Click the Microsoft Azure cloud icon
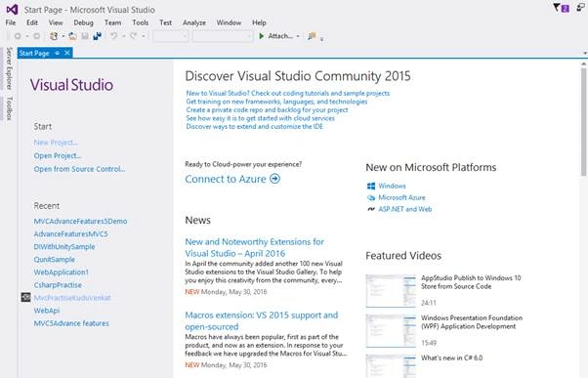This screenshot has height=378, width=588. (x=371, y=197)
